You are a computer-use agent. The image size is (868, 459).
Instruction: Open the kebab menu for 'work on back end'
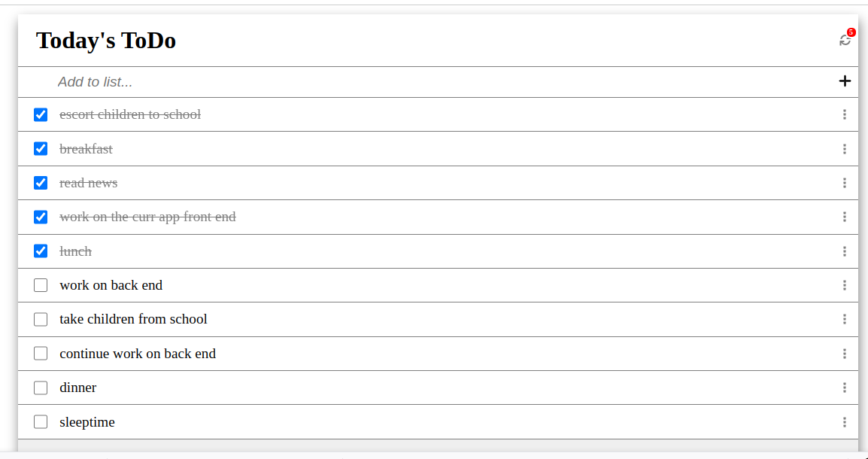(x=845, y=285)
